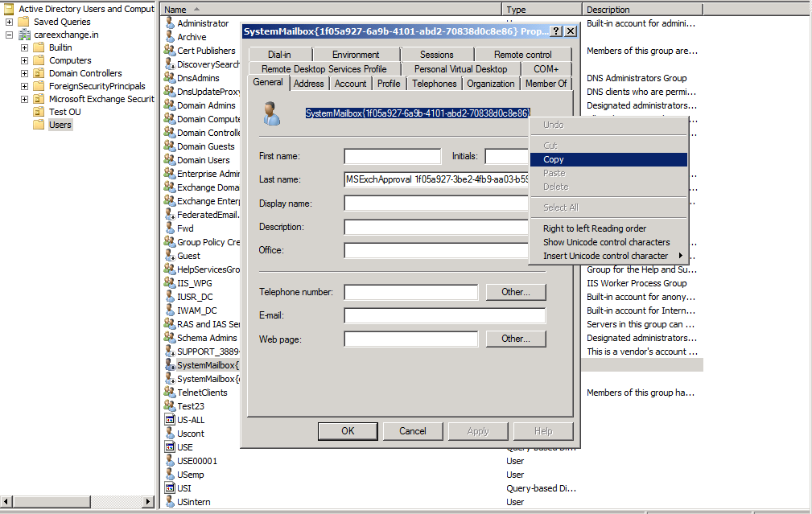Click the First name input field
Image resolution: width=812 pixels, height=514 pixels.
(393, 156)
